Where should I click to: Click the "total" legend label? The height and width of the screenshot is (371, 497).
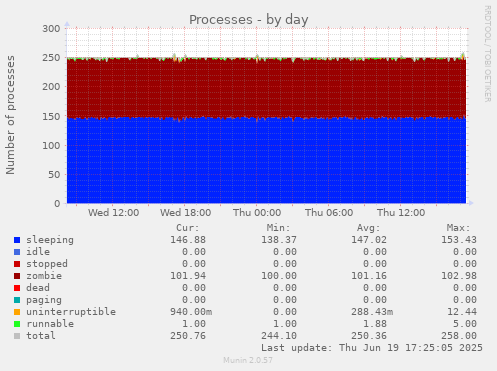pos(41,336)
